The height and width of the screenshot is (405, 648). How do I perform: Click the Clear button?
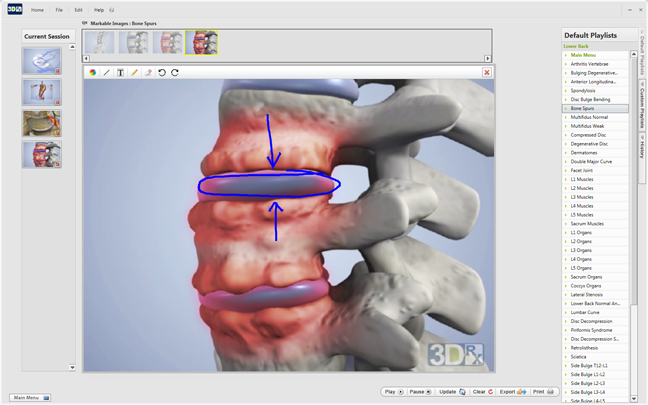pos(483,392)
